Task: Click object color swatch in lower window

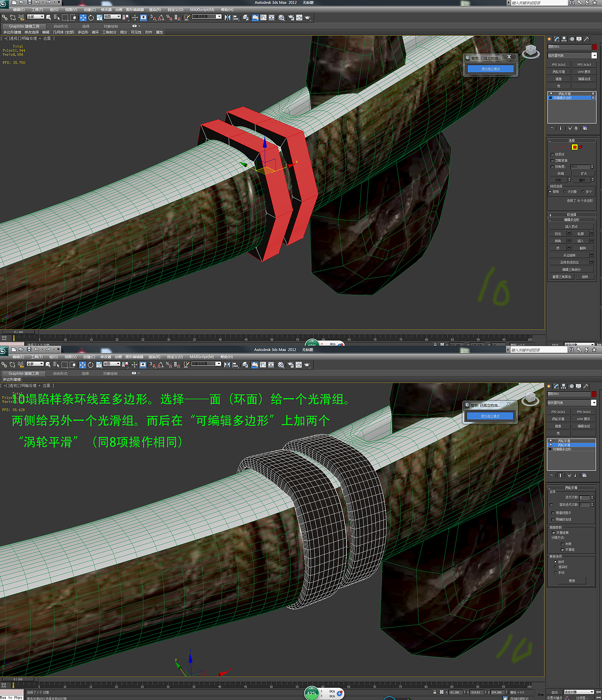Action: tap(594, 394)
